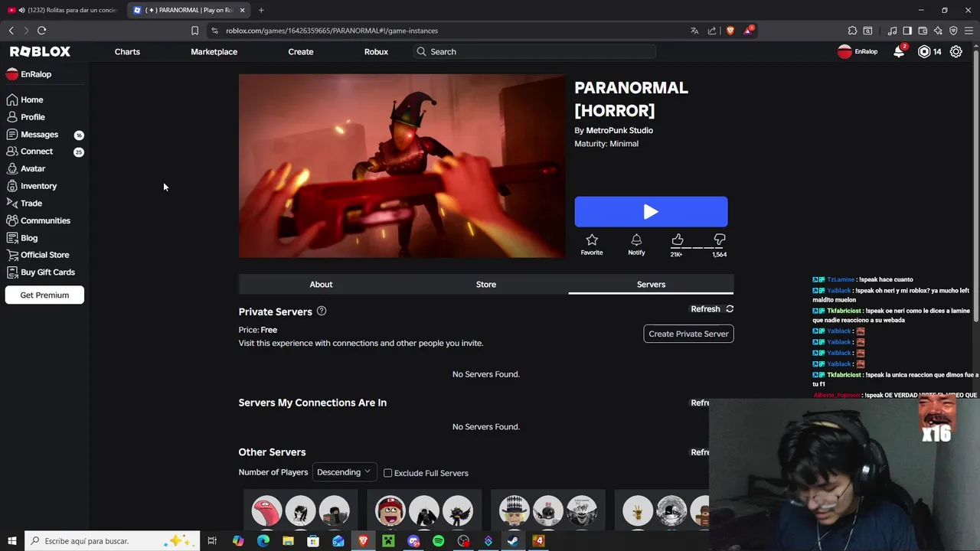Screen dimensions: 980x551
Task: Open Microsoft Edge from the taskbar
Action: [x=263, y=541]
